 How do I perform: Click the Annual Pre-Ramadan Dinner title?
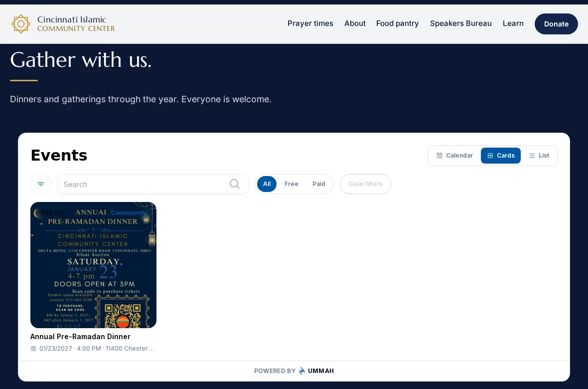[x=80, y=337]
